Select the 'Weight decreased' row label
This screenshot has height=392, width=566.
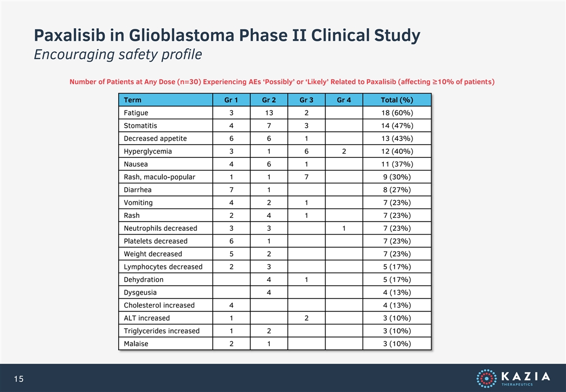click(153, 254)
